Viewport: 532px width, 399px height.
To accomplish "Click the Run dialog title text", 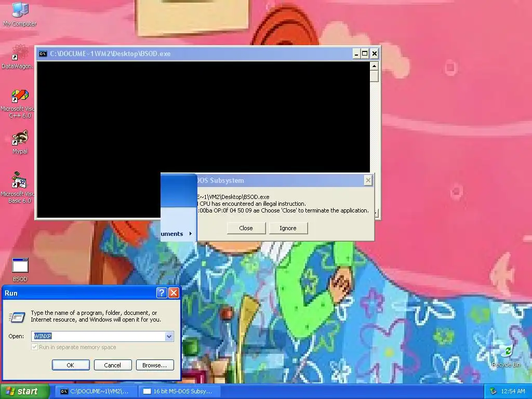I will [11, 293].
